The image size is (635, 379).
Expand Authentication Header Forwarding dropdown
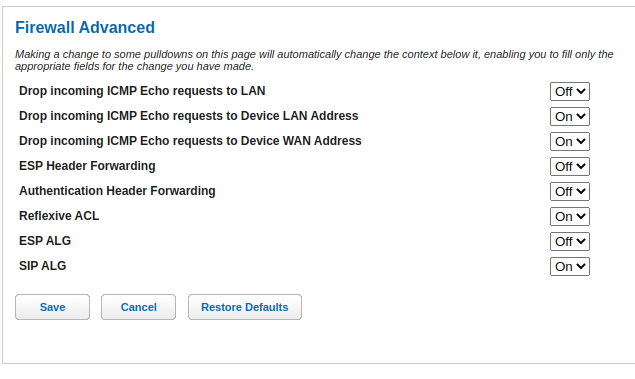(569, 192)
